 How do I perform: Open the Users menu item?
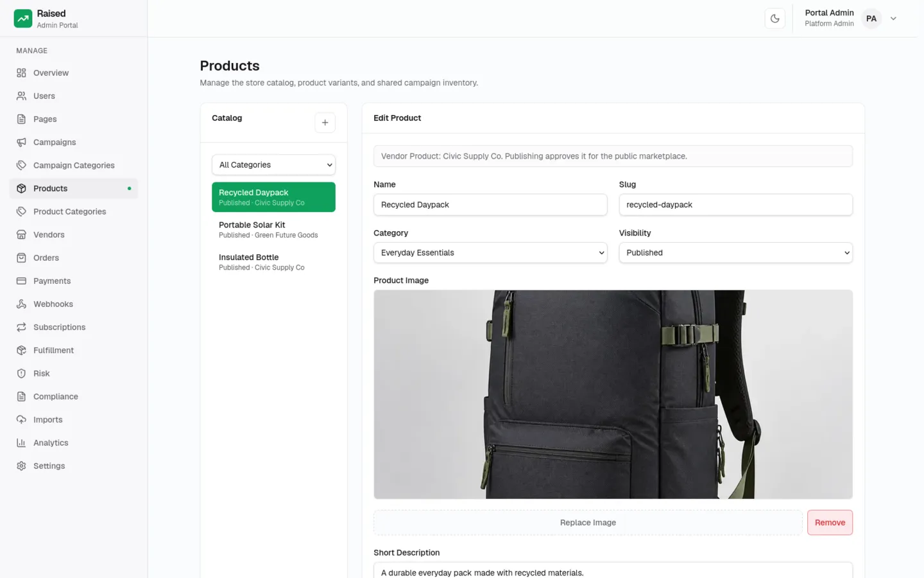click(x=74, y=96)
